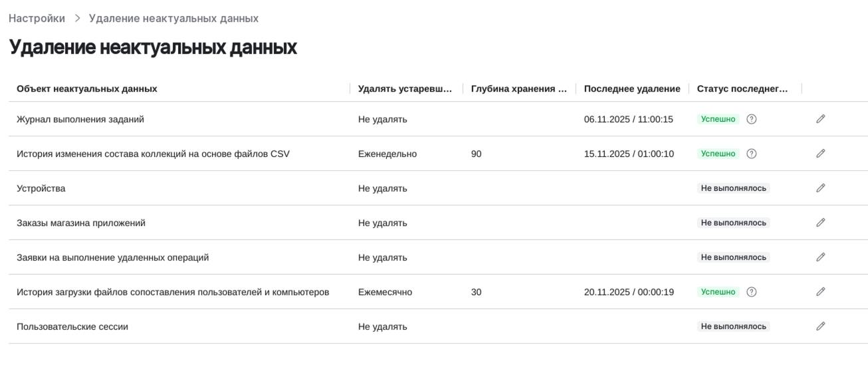Viewport: 868px width, 373px height.
Task: Click the Удалять устаревш… column header
Action: (405, 88)
